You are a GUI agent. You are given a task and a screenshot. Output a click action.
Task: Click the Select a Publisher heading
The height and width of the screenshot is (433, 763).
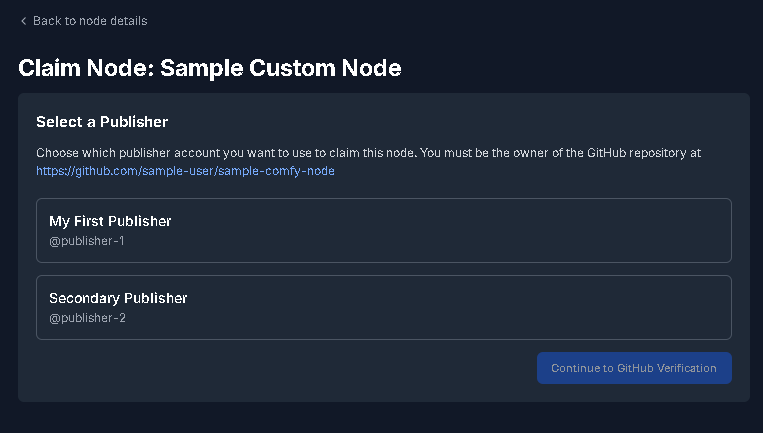(102, 122)
